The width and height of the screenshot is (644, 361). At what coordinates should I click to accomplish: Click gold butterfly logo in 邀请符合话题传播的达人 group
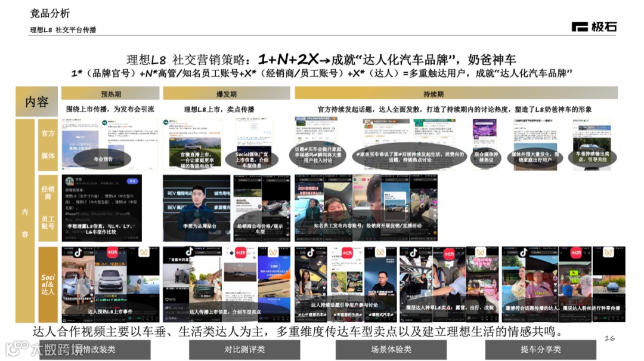click(x=608, y=252)
